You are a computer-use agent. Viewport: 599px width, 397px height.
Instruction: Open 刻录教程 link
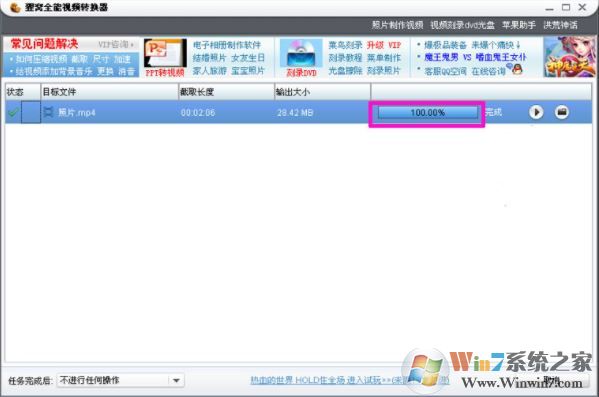coord(345,58)
